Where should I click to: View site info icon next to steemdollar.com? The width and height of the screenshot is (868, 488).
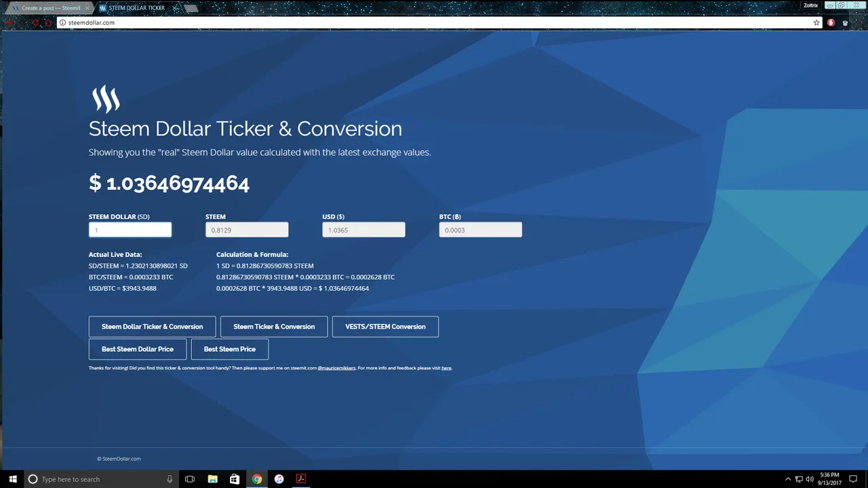coord(62,22)
